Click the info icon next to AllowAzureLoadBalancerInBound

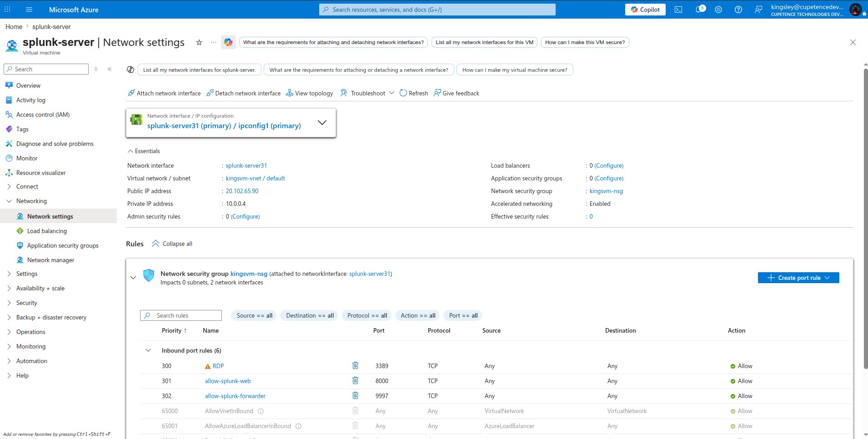pyautogui.click(x=299, y=426)
